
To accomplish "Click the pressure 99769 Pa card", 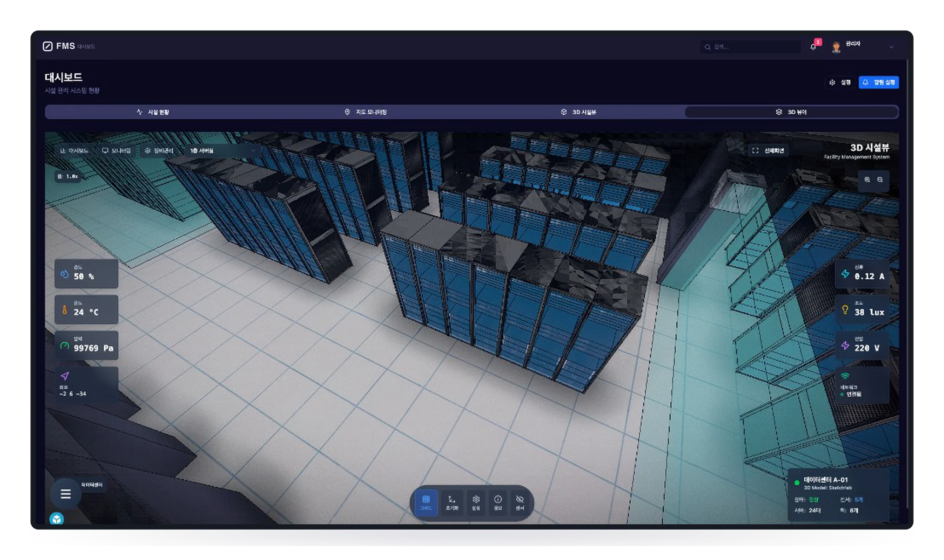I will (86, 345).
